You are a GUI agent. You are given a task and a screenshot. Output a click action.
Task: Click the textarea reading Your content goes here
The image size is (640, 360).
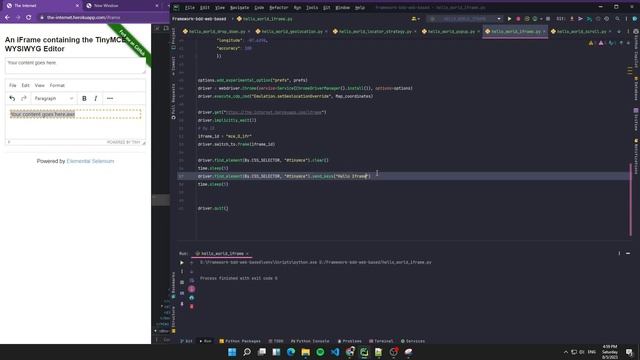(75, 66)
